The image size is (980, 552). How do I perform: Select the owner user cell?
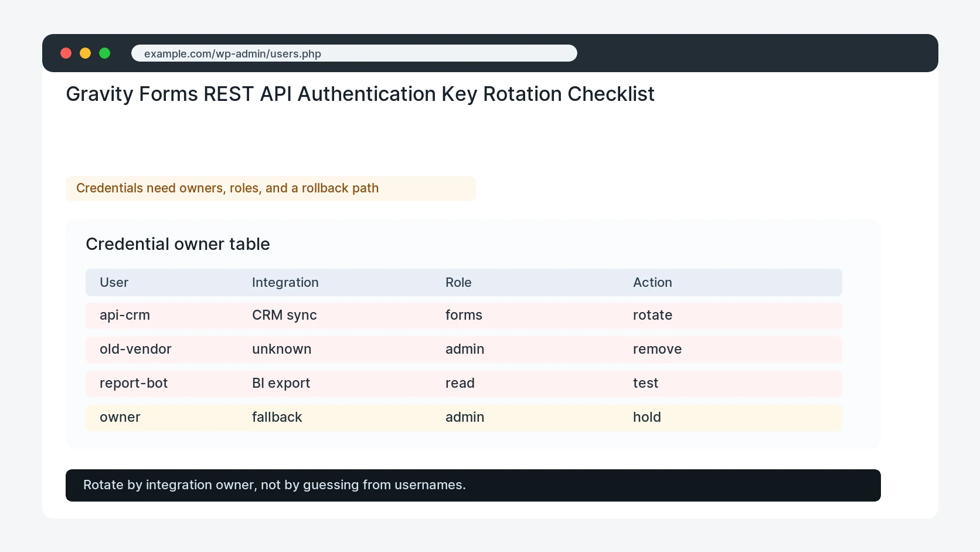[x=120, y=418]
